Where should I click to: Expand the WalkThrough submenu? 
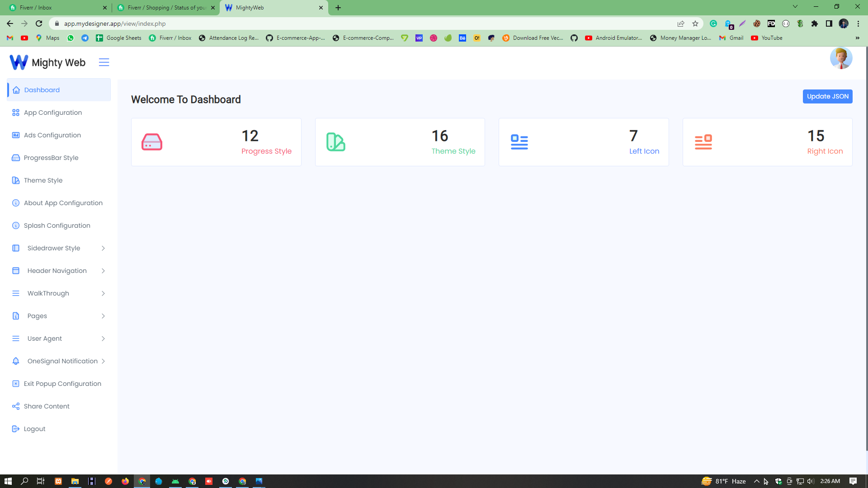pos(103,293)
